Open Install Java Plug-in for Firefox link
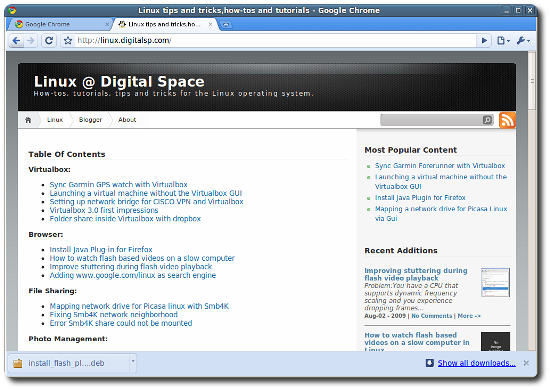 point(101,250)
